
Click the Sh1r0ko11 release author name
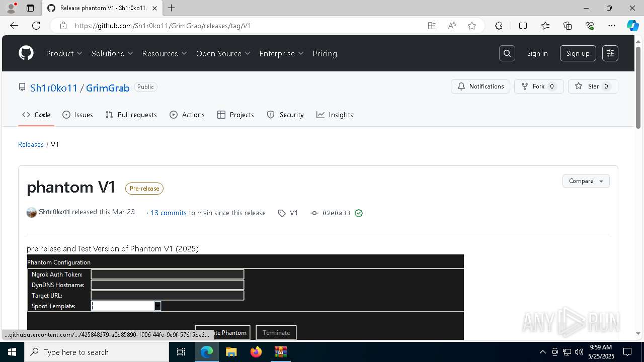pyautogui.click(x=54, y=212)
